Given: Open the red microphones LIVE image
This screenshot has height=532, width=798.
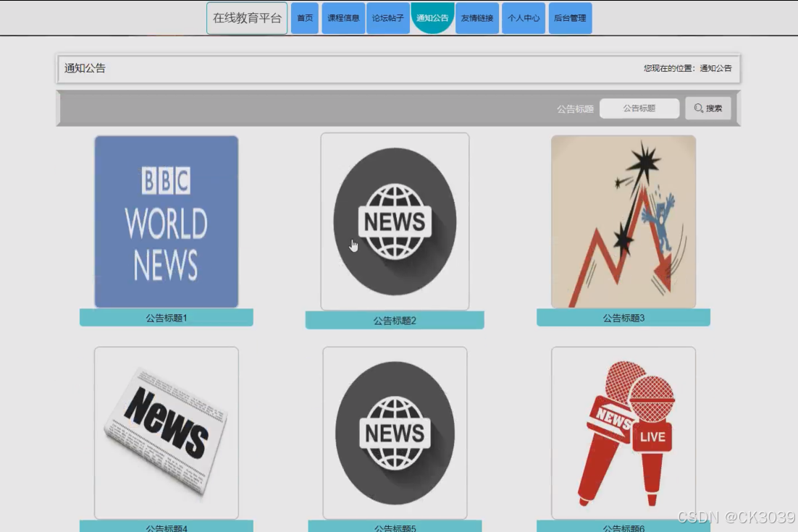Looking at the screenshot, I should pyautogui.click(x=623, y=433).
